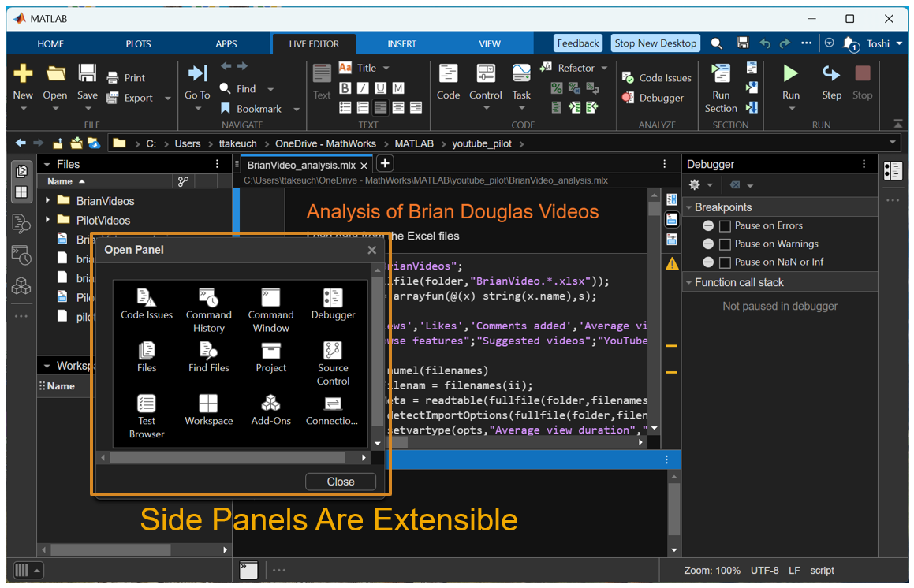
Task: Toggle the Files sidebar icon
Action: coord(21,171)
